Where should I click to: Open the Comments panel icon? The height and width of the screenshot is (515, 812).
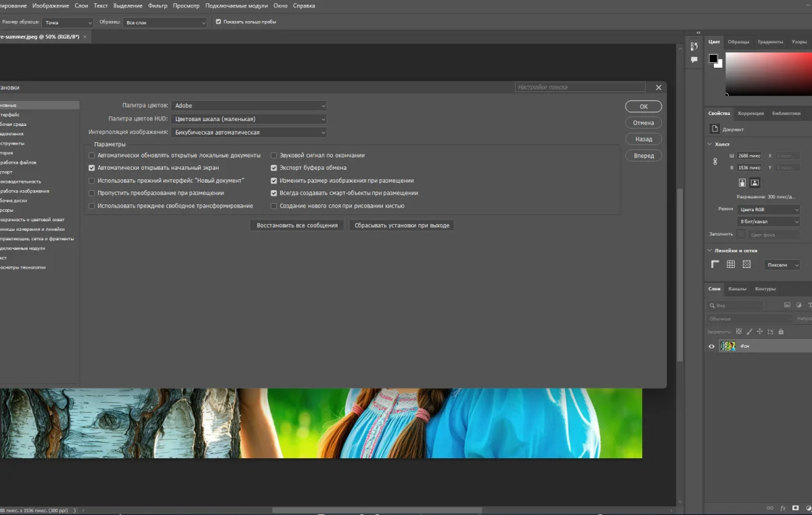point(694,60)
